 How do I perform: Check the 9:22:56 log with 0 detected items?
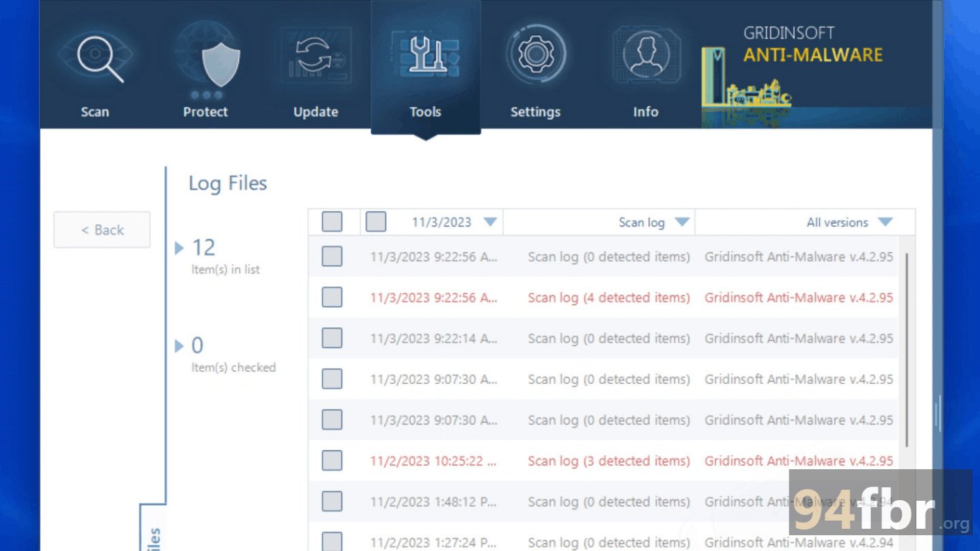click(332, 256)
